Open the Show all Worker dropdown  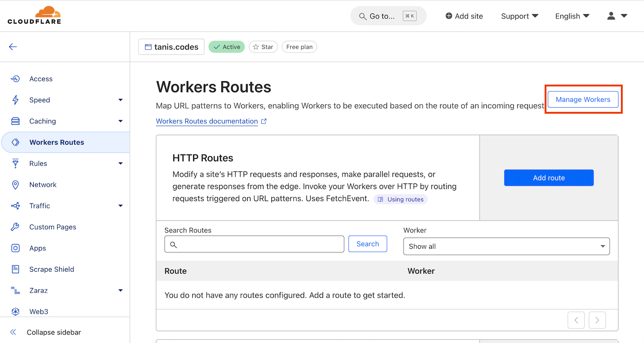pos(506,246)
